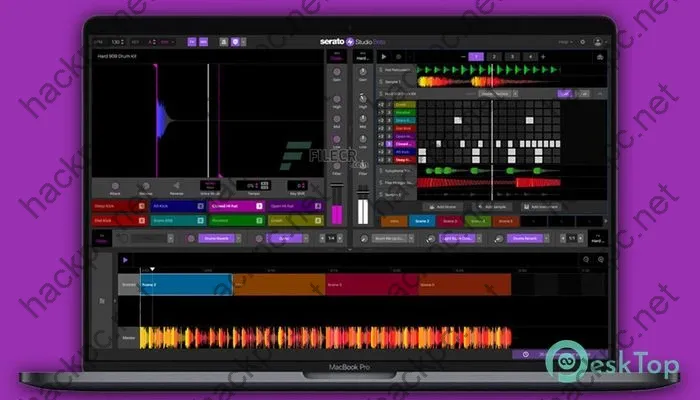Open dropdown arrow beside right-side Drums Reverb effect

[546, 238]
